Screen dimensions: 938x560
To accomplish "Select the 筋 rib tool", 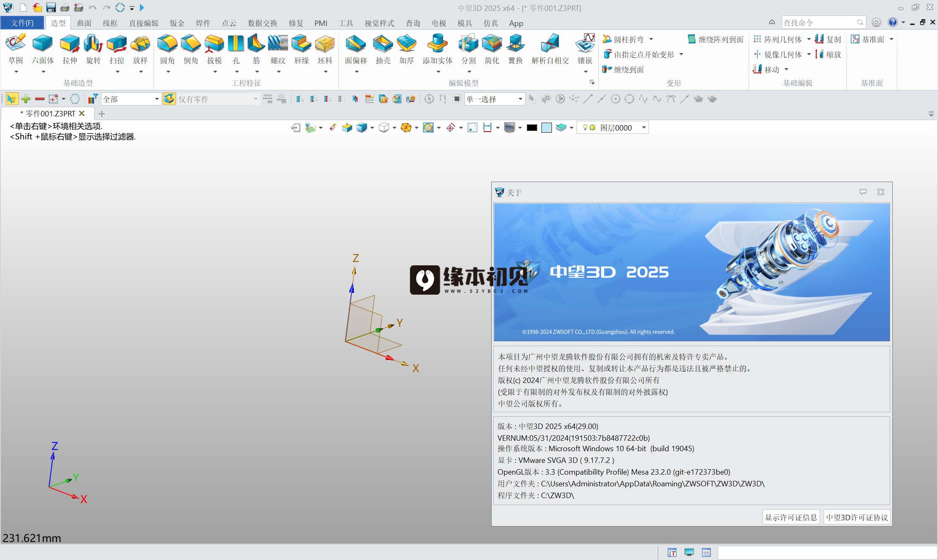I will (256, 49).
